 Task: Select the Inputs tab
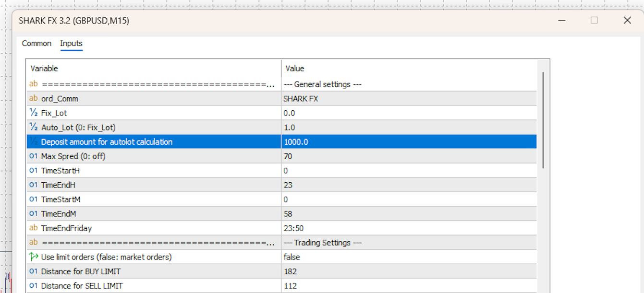tap(71, 43)
